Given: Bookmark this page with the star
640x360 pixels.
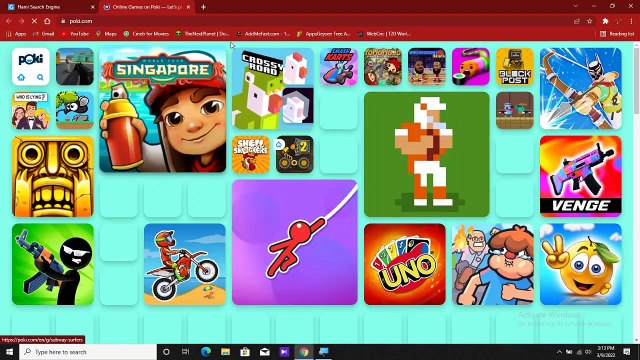Looking at the screenshot, I should 589,21.
